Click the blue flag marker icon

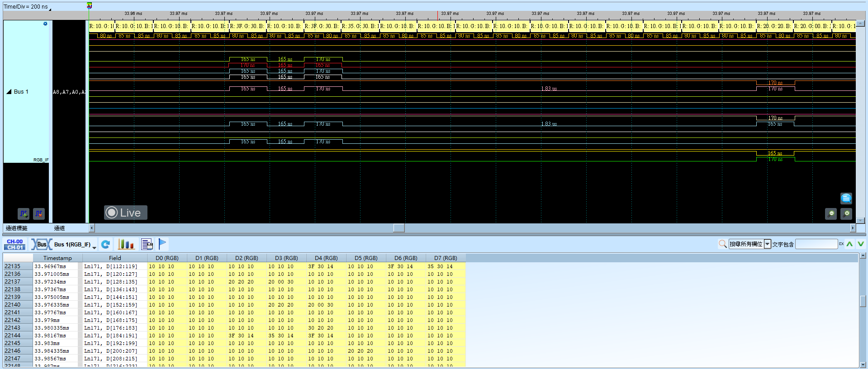pos(162,244)
